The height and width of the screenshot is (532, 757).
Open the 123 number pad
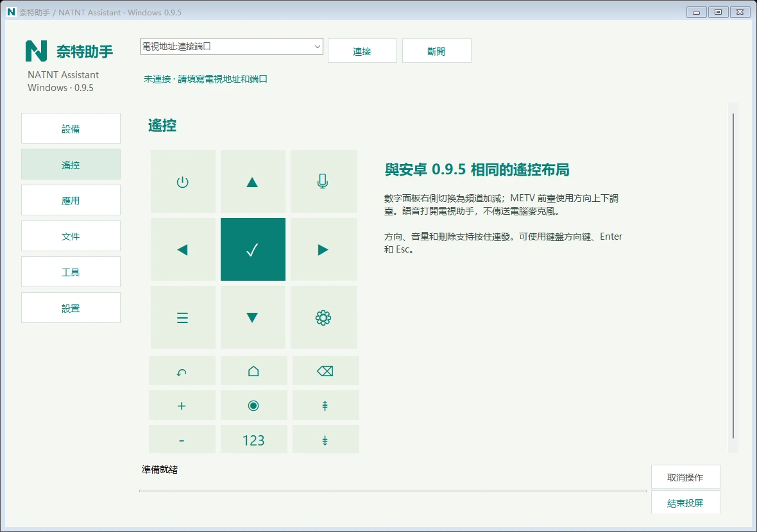tap(254, 440)
